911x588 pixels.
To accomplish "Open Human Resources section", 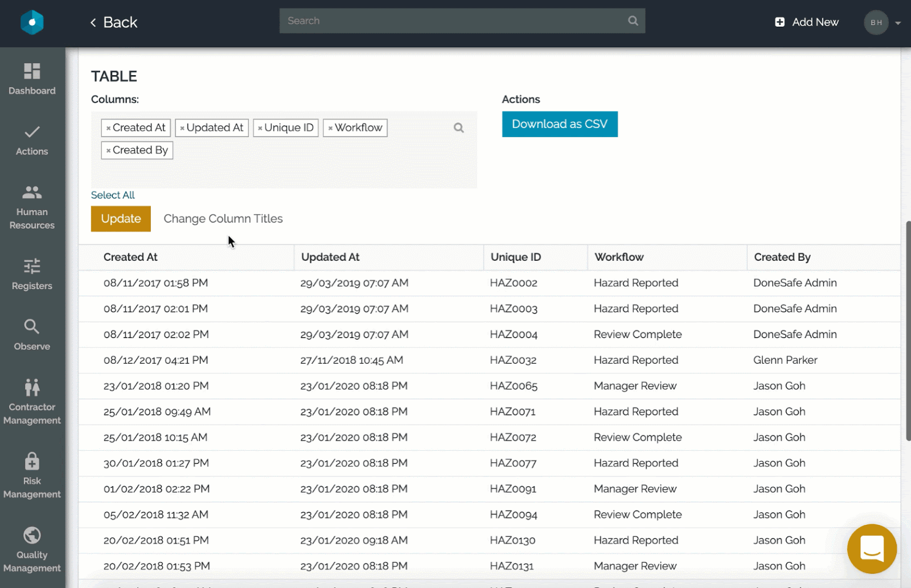I will 32,207.
